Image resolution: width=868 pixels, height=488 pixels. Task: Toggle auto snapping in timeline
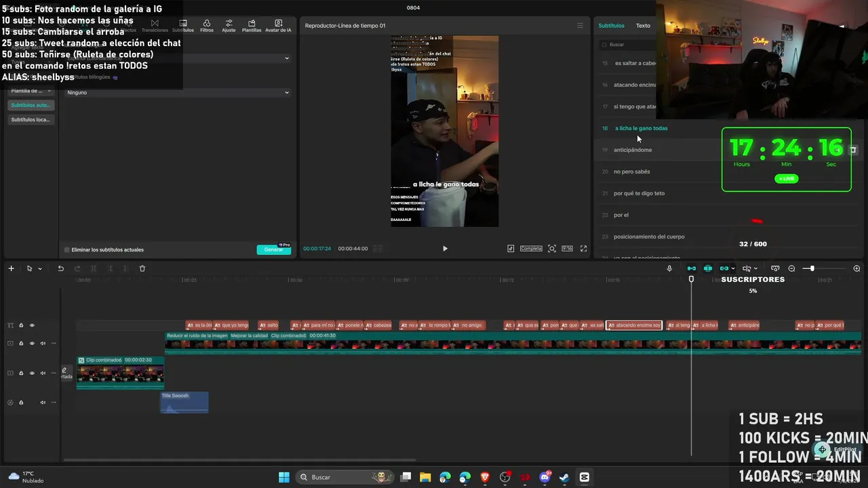(708, 268)
